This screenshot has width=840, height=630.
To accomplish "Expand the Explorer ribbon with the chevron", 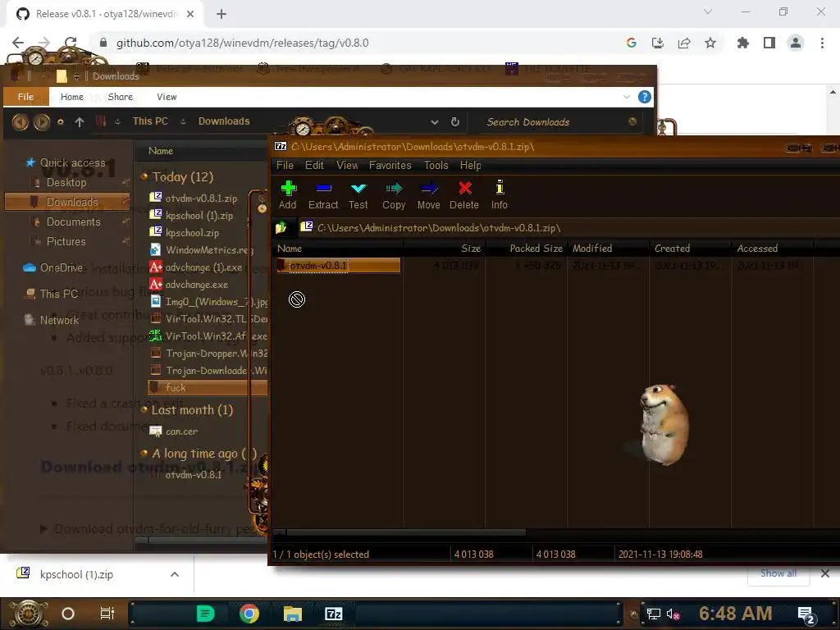I will pos(626,97).
